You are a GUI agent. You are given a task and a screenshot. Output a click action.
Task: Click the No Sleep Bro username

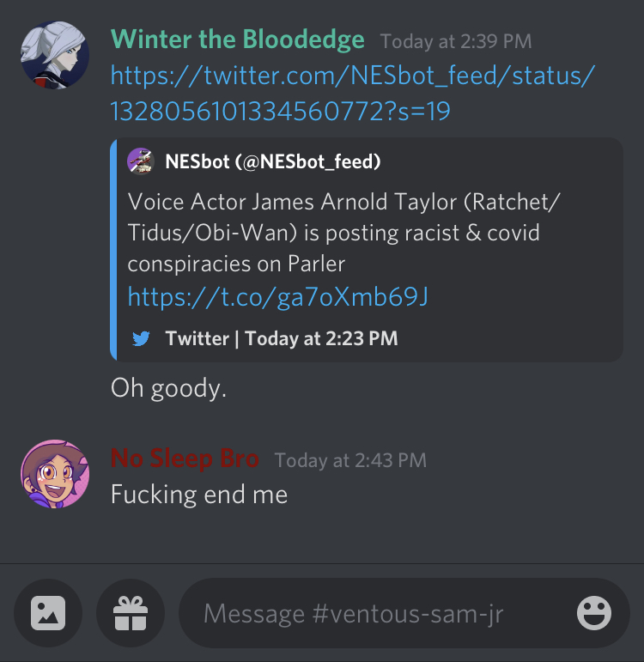(x=185, y=459)
